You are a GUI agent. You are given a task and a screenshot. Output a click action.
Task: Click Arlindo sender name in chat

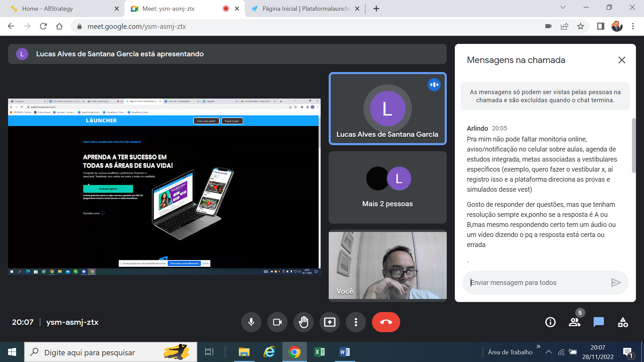coord(477,128)
